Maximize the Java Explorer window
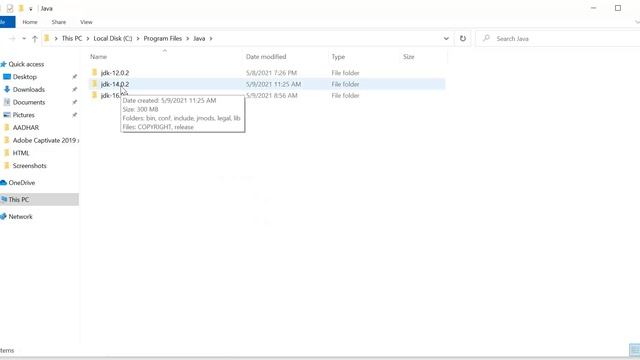 coord(618,8)
